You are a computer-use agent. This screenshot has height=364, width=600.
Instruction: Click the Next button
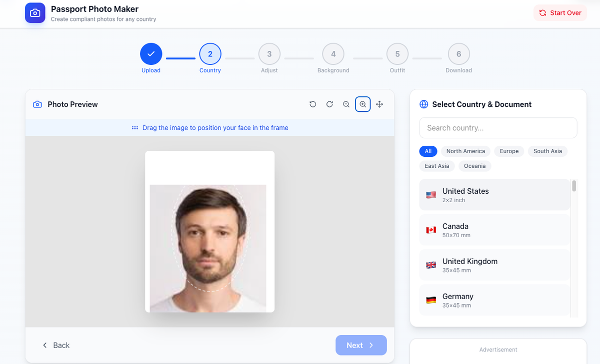point(361,345)
